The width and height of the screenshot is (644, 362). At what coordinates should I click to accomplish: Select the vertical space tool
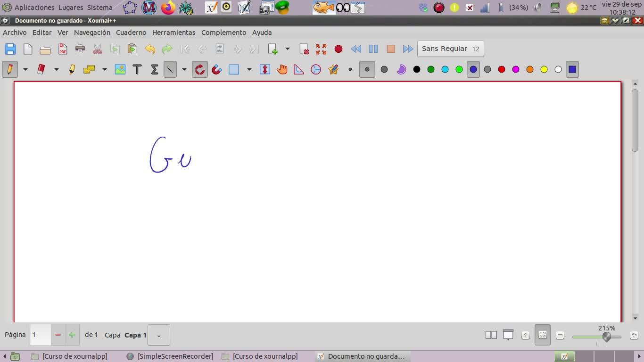(265, 69)
